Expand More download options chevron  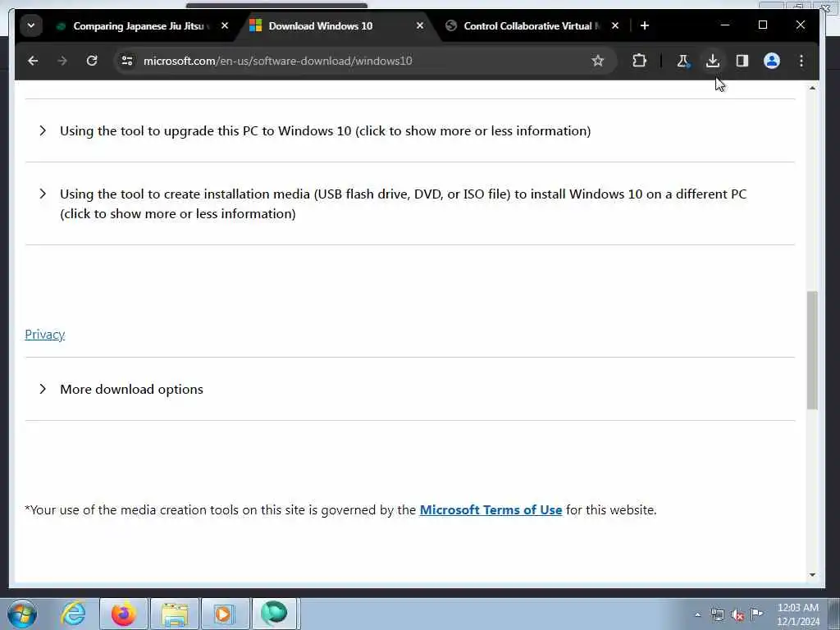(x=43, y=389)
